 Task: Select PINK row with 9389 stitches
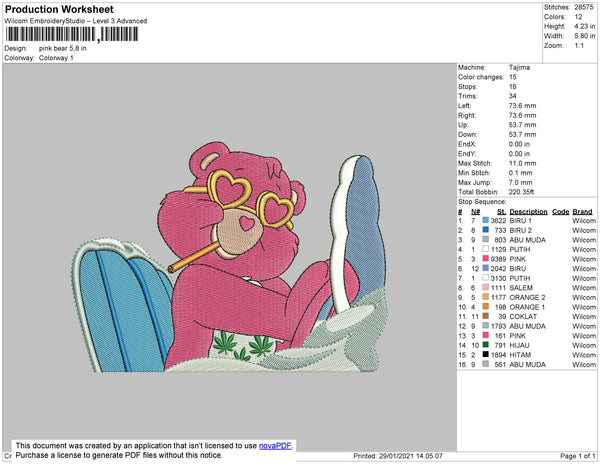[x=527, y=259]
